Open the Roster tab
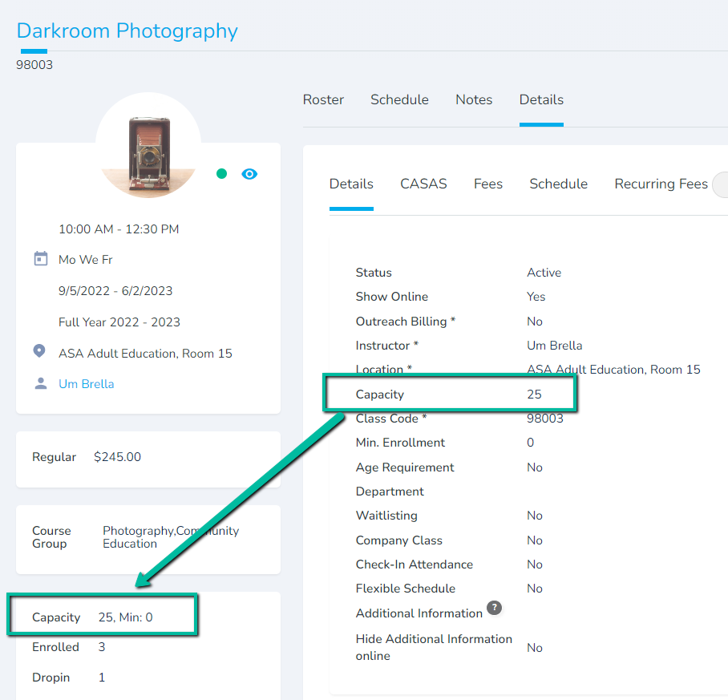Image resolution: width=728 pixels, height=700 pixels. coord(323,100)
